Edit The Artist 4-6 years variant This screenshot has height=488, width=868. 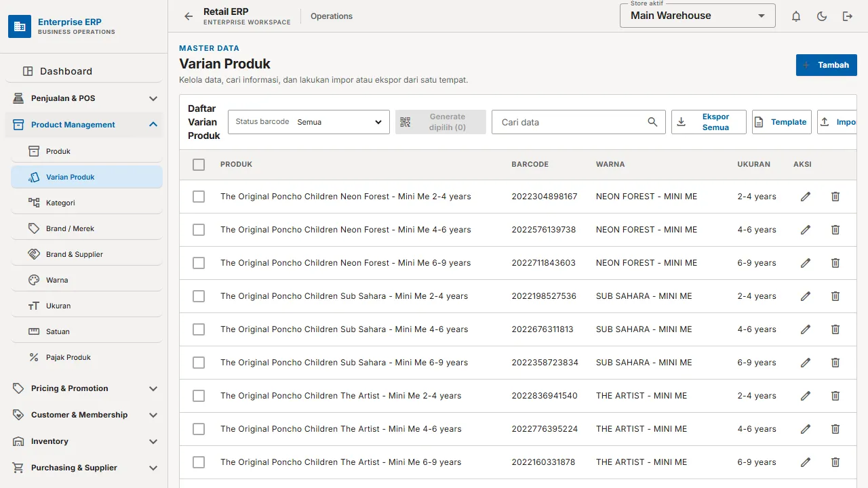coord(806,429)
